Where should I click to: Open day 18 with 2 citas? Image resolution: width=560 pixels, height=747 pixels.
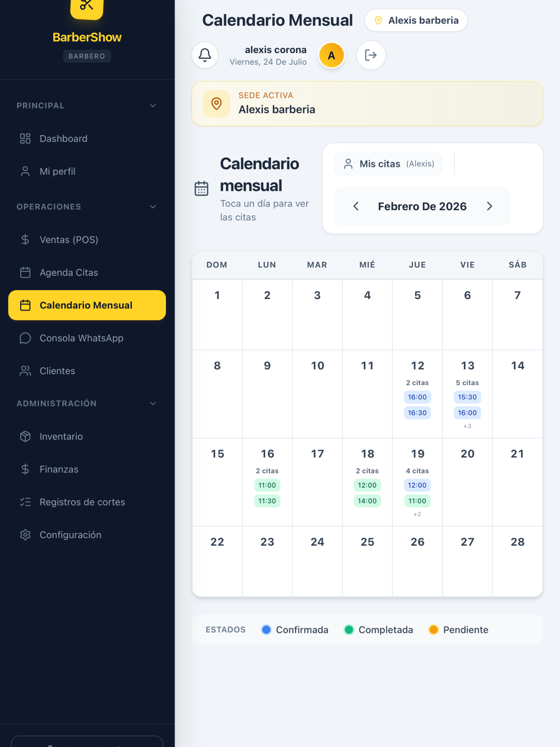(367, 482)
